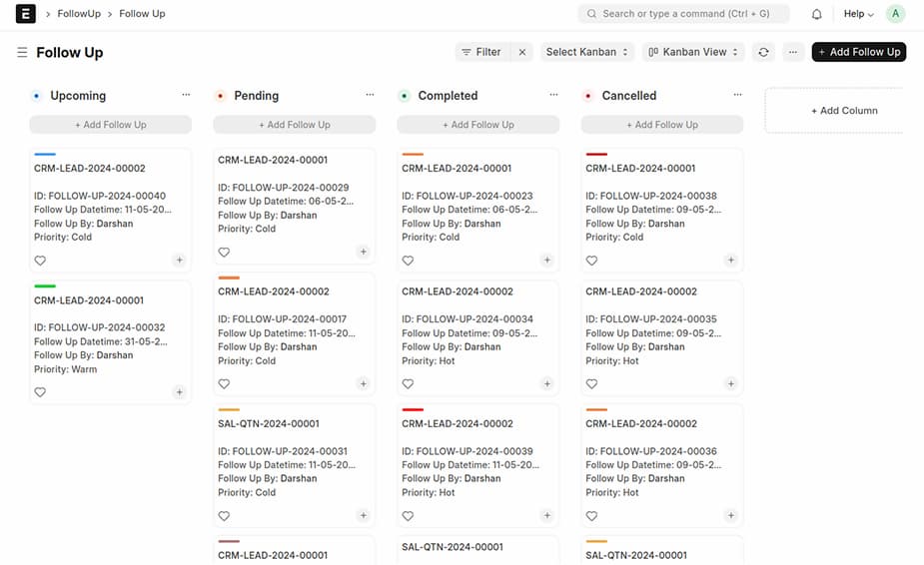This screenshot has width=924, height=565.
Task: Click the Add Follow Up primary button
Action: (859, 52)
